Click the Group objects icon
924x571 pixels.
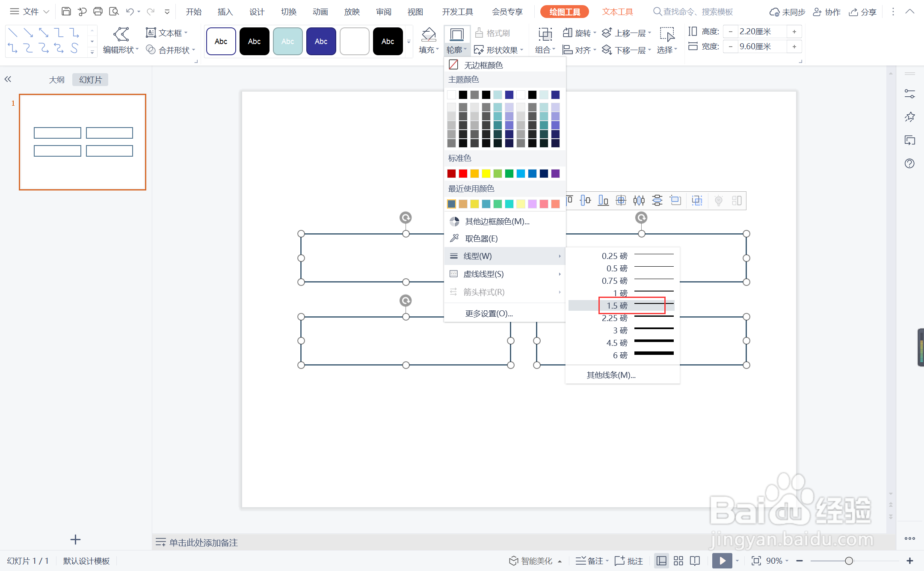click(545, 35)
